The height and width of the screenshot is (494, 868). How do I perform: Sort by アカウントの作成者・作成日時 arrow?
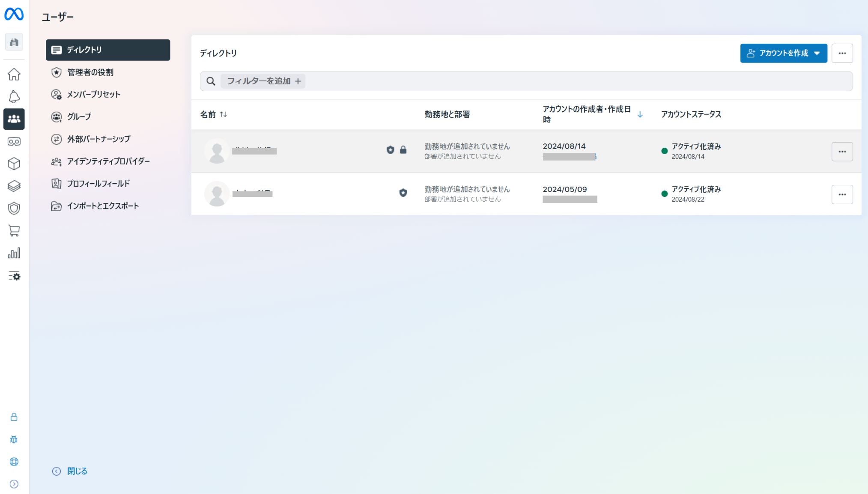(x=640, y=114)
